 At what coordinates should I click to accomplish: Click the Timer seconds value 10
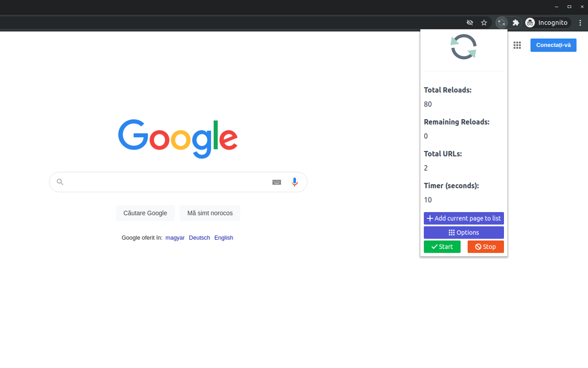point(428,200)
